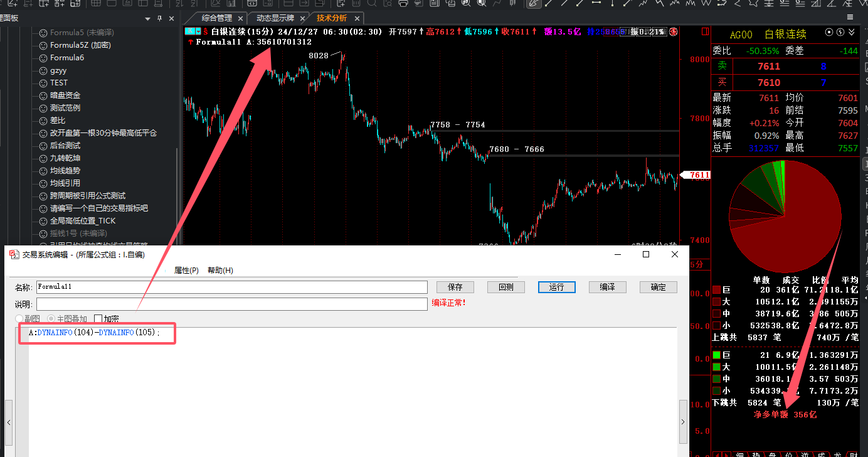Open the formula panel options dropdown arrow
Image resolution: width=868 pixels, height=457 pixels.
[x=148, y=19]
